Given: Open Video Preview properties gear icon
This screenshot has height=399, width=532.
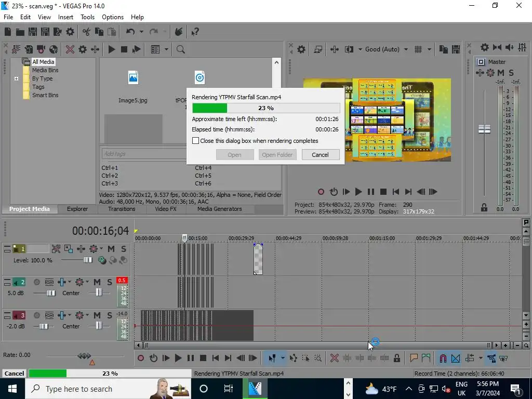Looking at the screenshot, I should pyautogui.click(x=301, y=49).
